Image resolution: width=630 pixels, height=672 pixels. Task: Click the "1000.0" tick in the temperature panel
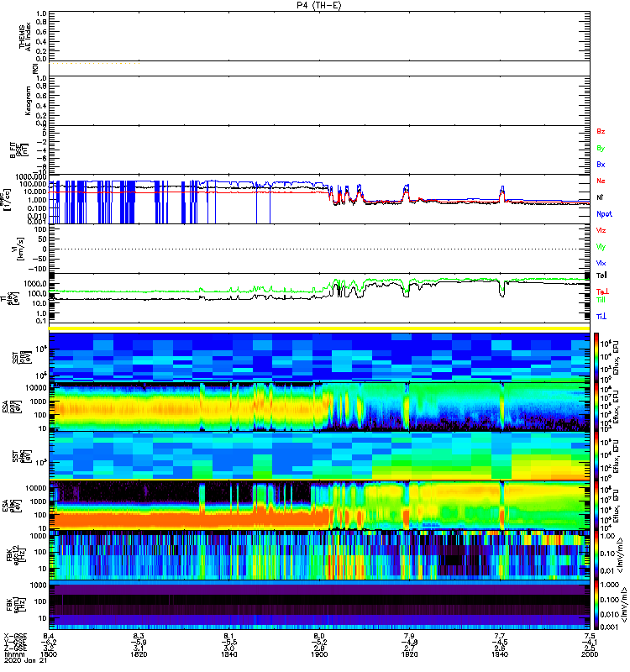(x=34, y=284)
